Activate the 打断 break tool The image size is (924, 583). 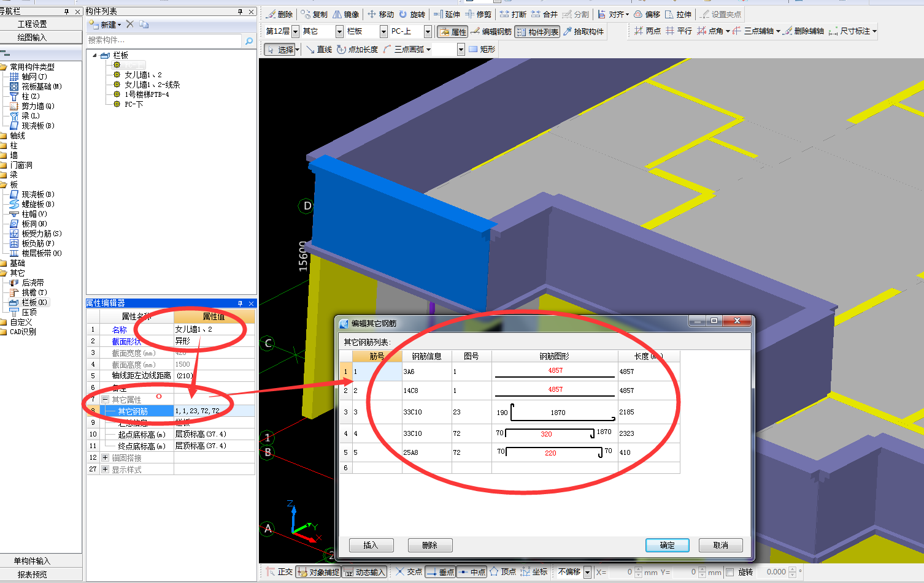tap(514, 14)
